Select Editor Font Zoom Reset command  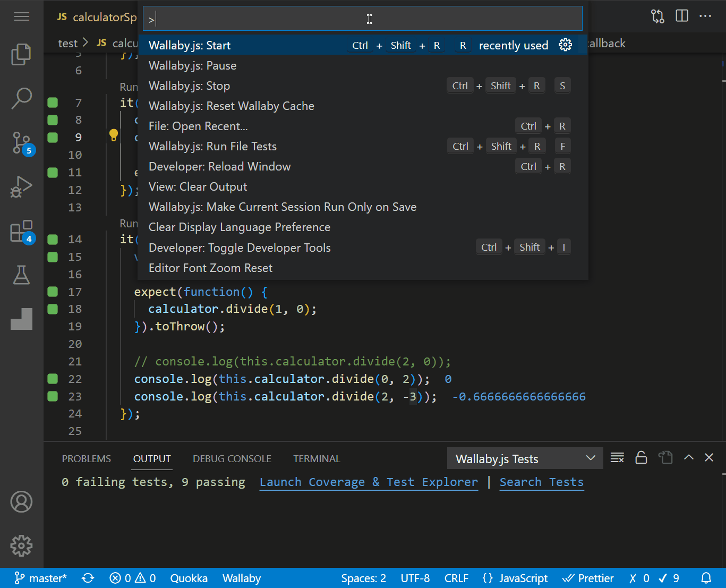tap(363, 268)
